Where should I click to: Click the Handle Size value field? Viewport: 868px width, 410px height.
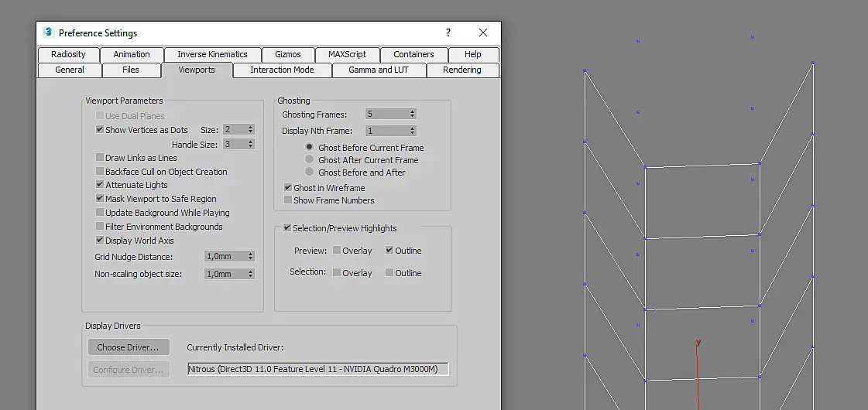[235, 144]
